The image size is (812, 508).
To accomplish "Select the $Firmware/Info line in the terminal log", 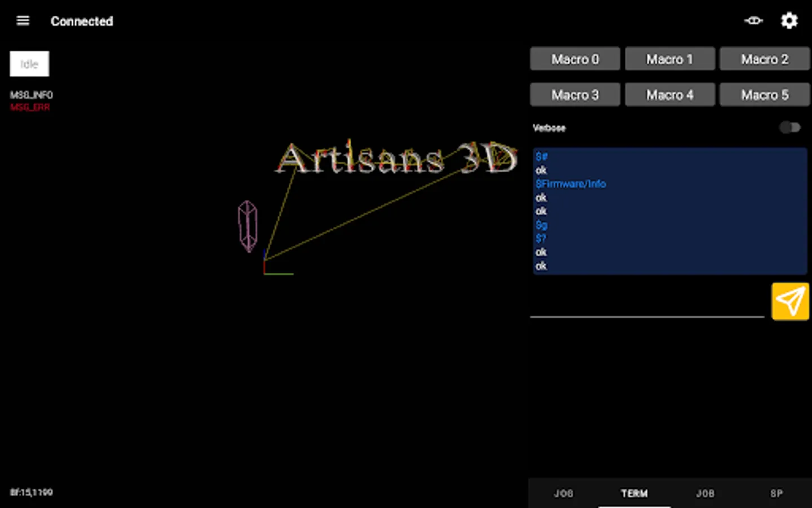I will [571, 183].
